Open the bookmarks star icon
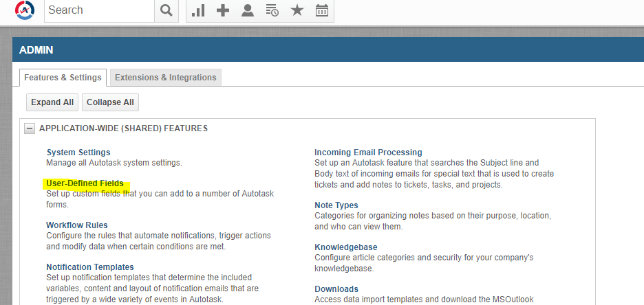The width and height of the screenshot is (644, 305). [x=297, y=10]
